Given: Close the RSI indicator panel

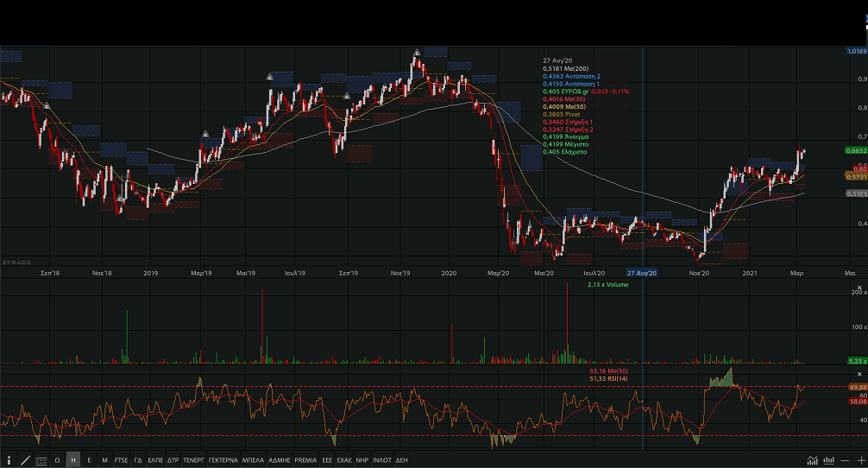Looking at the screenshot, I should (859, 373).
